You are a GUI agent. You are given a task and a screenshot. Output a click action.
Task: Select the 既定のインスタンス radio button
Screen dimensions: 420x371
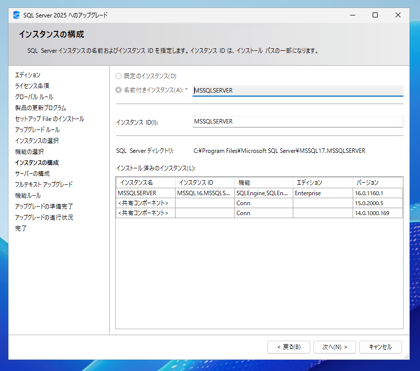tap(118, 76)
